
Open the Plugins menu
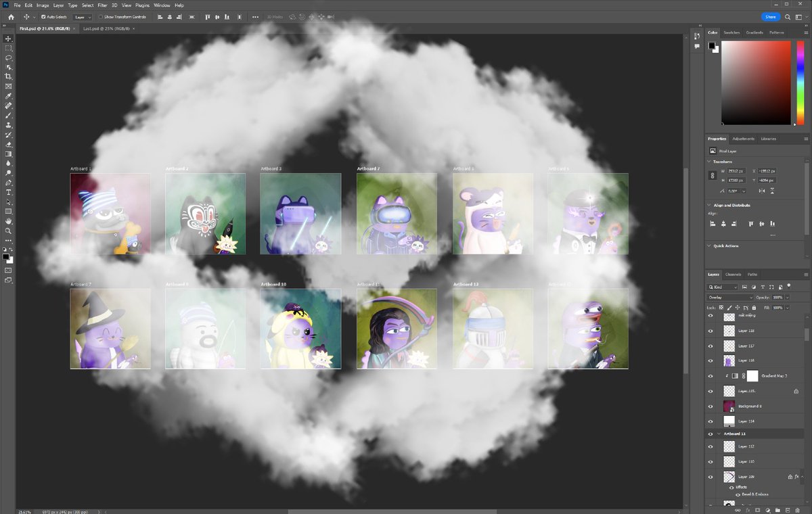(x=143, y=5)
